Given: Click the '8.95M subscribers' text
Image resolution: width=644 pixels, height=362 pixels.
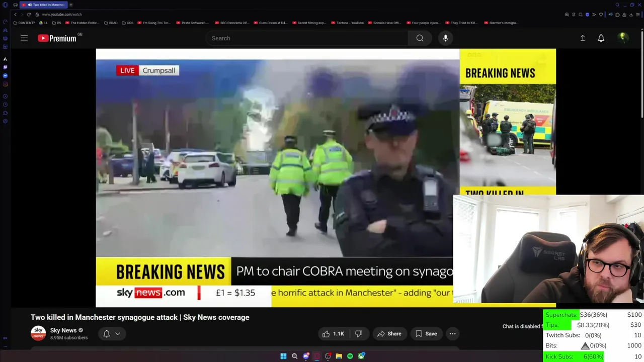Looking at the screenshot, I should pyautogui.click(x=69, y=338).
